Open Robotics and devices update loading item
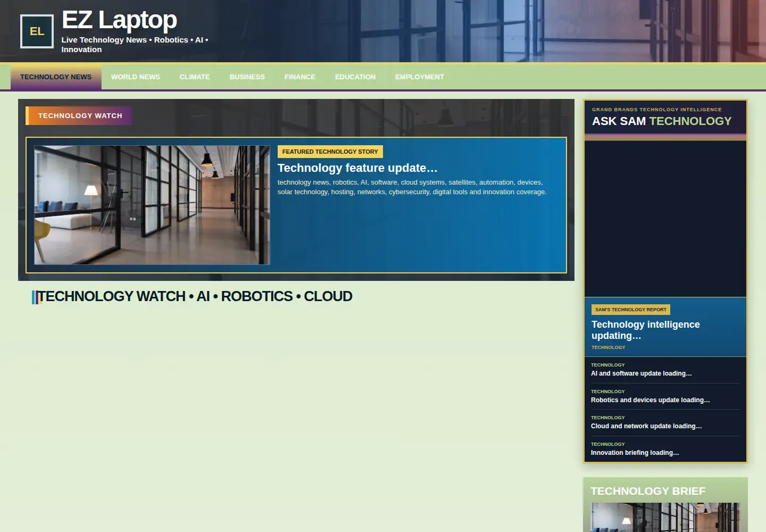Screen dimensions: 766x532 [665, 396]
